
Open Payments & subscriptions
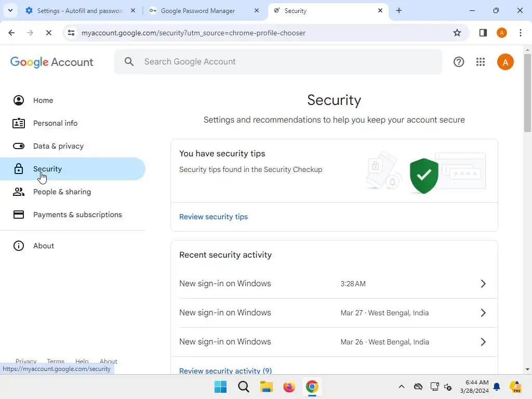[73, 215]
